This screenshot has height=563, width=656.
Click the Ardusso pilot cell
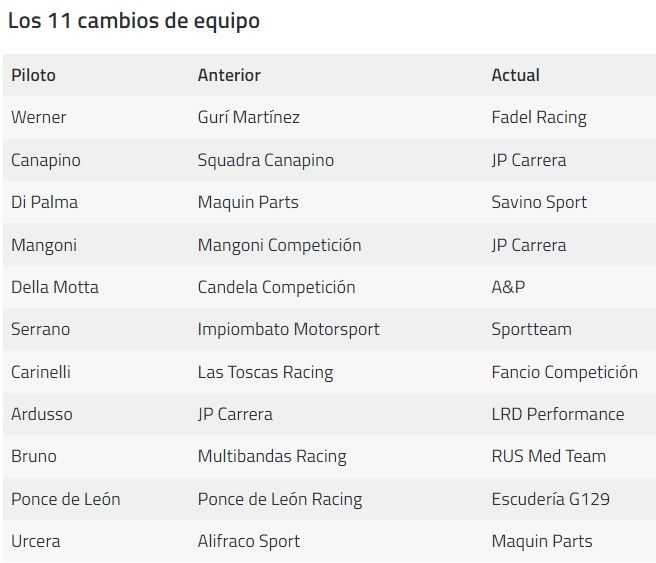42,414
